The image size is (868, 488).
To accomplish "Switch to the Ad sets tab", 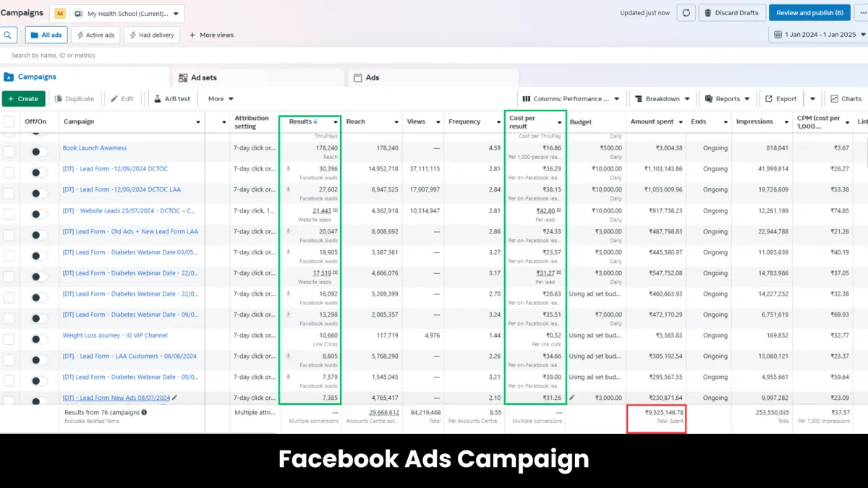I will (258, 78).
